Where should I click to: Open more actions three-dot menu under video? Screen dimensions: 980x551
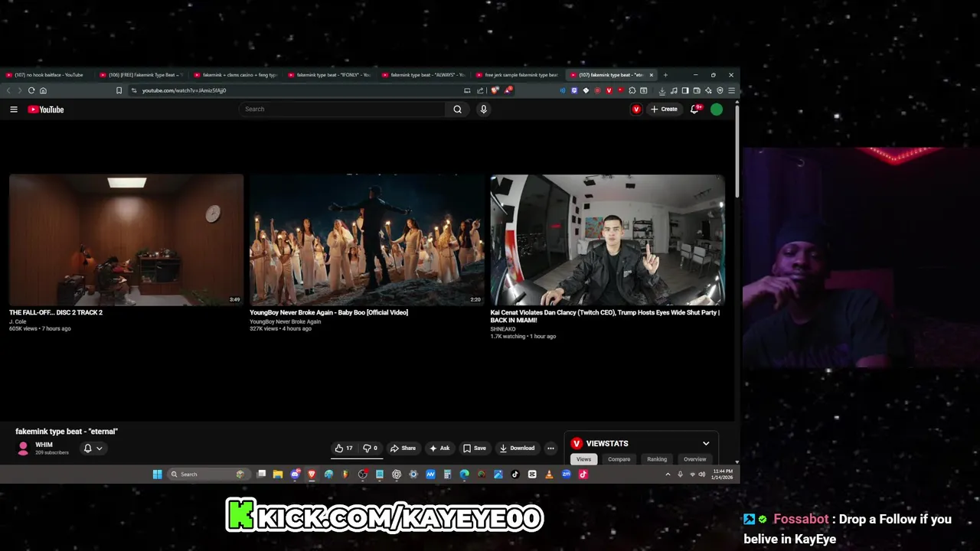click(550, 448)
